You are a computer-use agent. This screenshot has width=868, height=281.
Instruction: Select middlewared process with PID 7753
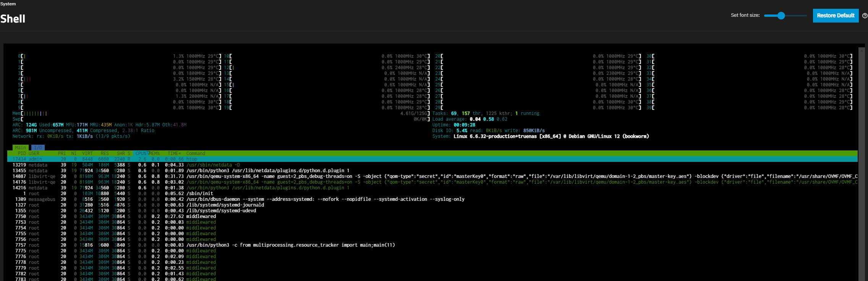[x=432, y=222]
